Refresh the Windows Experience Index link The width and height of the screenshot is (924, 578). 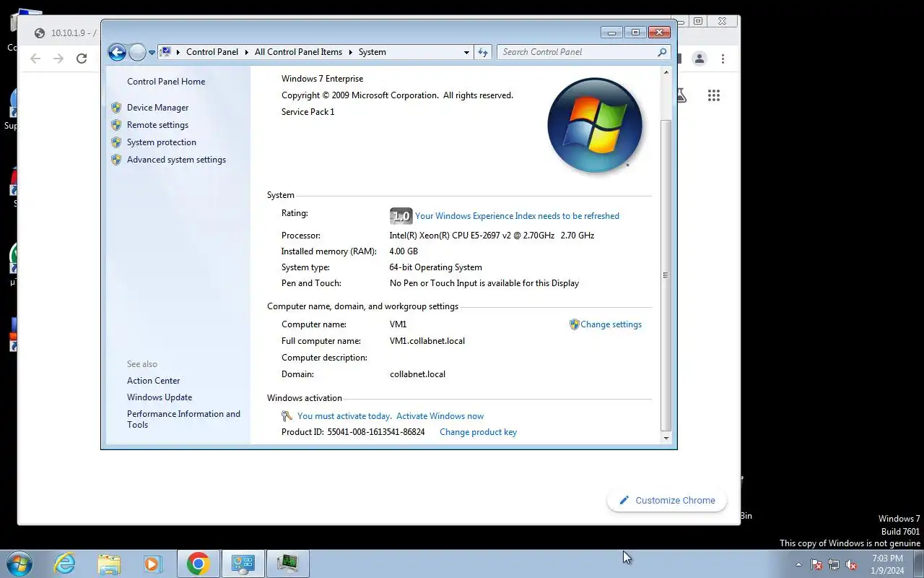tap(517, 216)
